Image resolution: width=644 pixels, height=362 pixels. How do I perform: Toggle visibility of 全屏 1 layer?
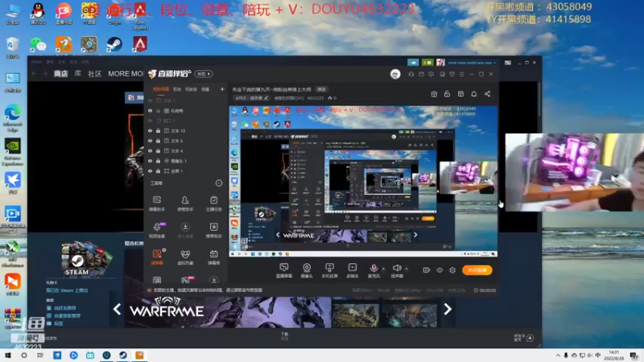click(x=151, y=171)
